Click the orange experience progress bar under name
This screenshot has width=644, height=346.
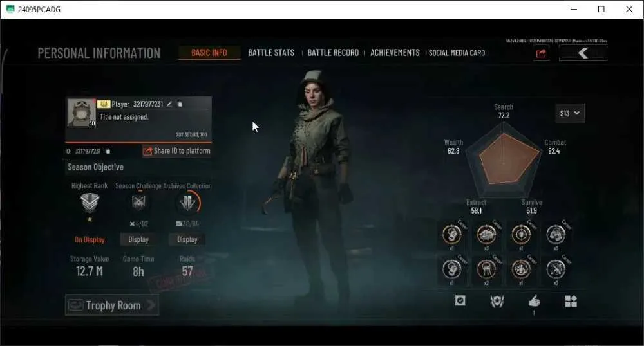[139, 142]
